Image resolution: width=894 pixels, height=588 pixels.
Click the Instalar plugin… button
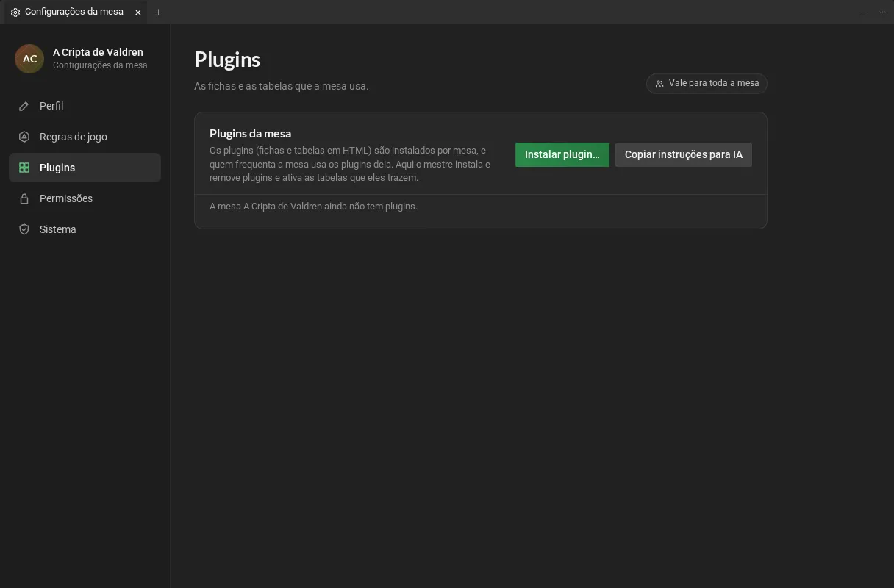[562, 154]
